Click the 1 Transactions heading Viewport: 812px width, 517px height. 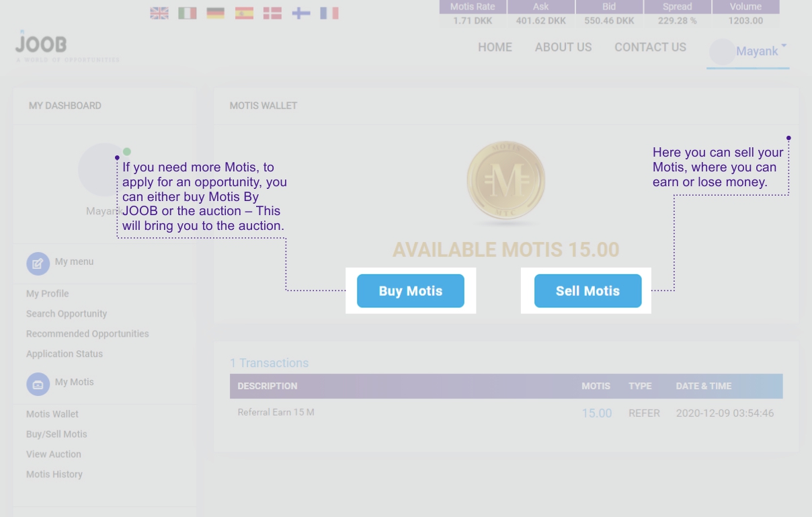coord(270,363)
